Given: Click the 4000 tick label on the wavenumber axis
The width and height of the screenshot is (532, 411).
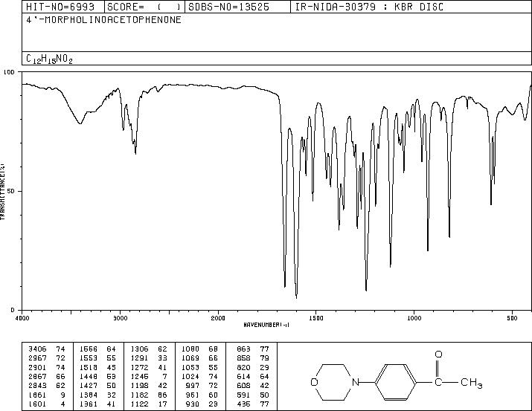Looking at the screenshot, I should point(22,318).
